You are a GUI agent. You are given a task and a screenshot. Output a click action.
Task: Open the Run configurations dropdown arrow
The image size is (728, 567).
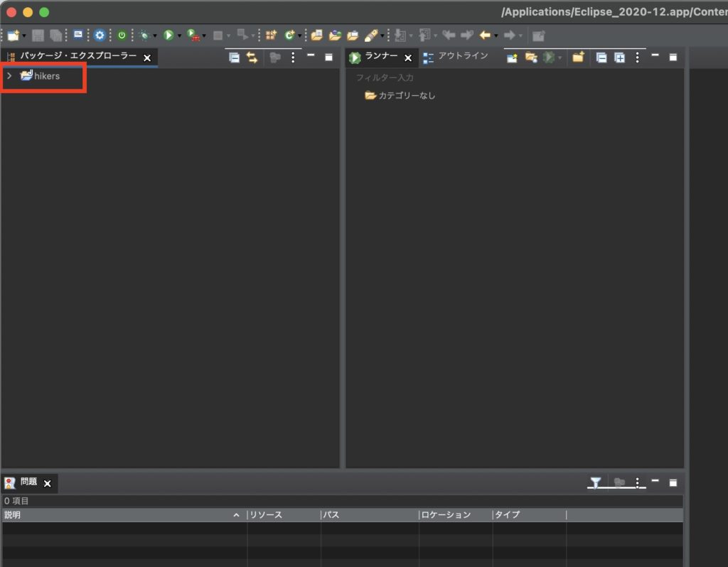179,36
